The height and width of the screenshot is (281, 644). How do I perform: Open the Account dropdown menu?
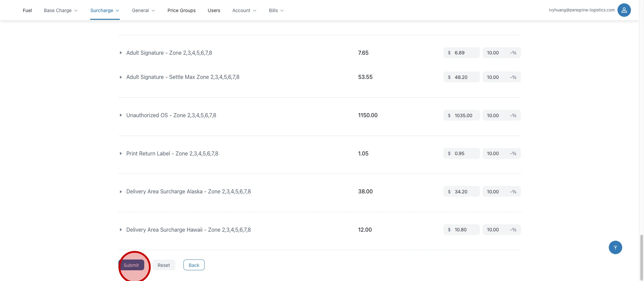click(x=244, y=10)
